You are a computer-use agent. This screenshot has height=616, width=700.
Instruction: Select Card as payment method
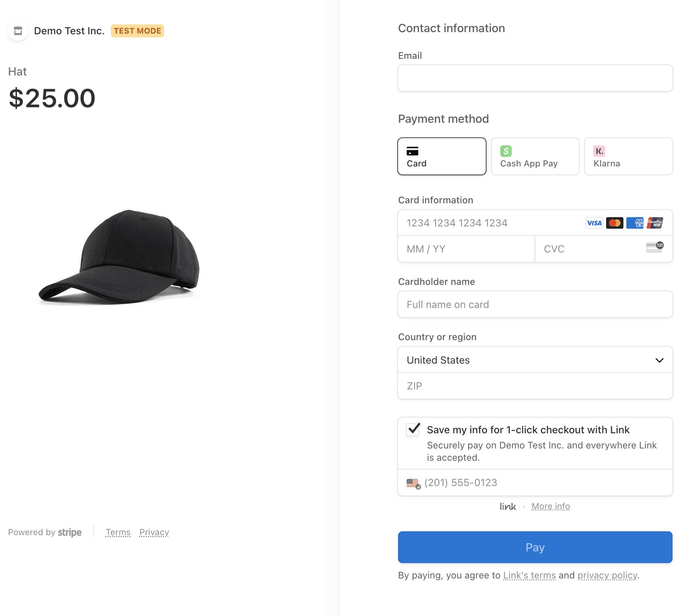coord(441,156)
